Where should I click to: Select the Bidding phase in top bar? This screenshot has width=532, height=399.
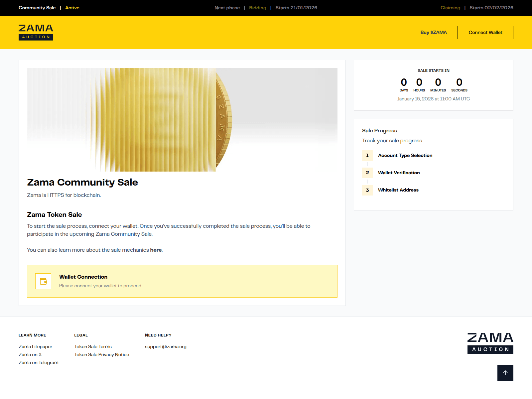point(258,8)
